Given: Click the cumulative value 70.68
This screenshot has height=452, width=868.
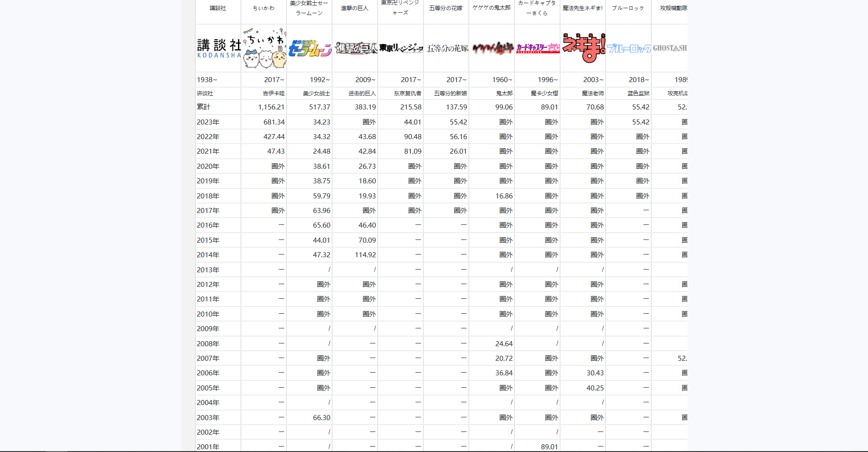Looking at the screenshot, I should (x=595, y=107).
